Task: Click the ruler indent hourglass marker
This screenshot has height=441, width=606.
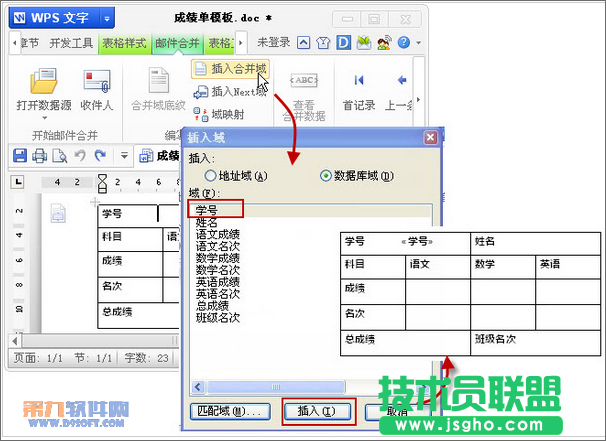Action: (x=102, y=183)
